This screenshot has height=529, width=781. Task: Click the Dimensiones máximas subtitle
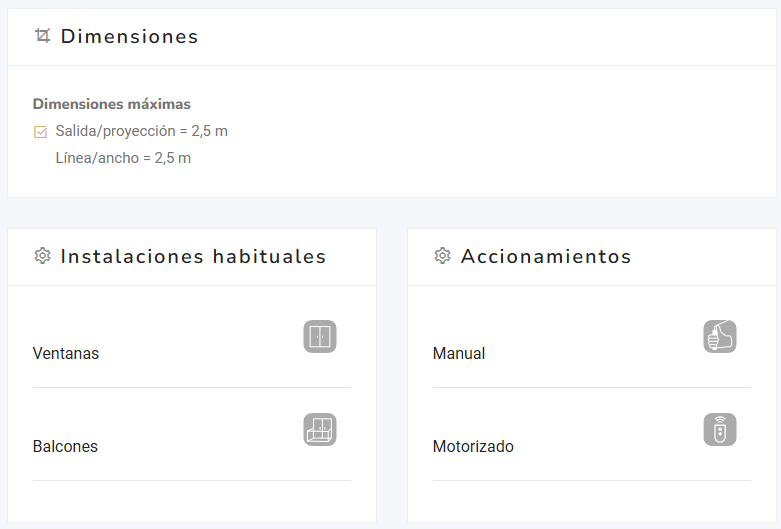[112, 104]
